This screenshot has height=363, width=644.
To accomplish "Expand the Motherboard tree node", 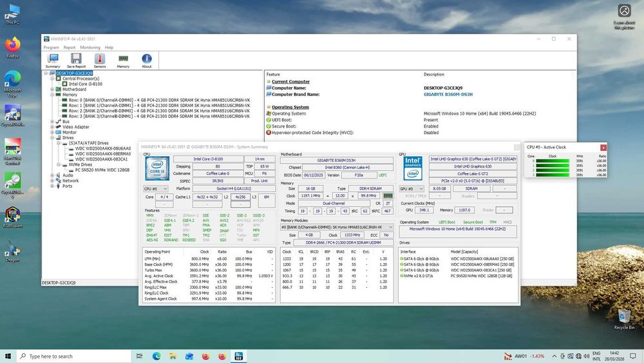I will 53,89.
